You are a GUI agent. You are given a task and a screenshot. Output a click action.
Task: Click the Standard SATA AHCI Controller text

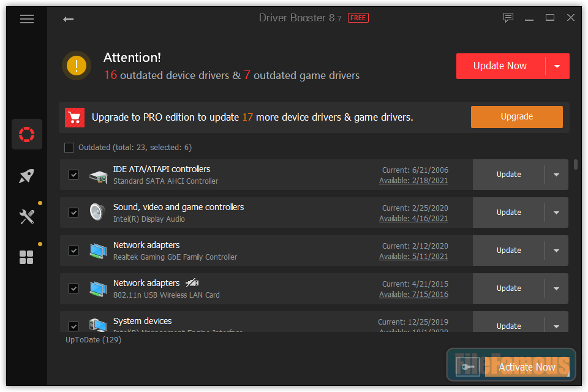pos(166,181)
